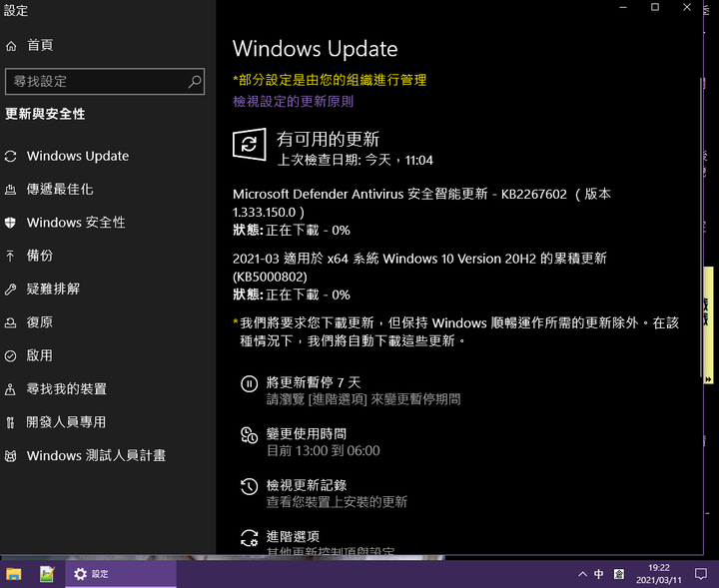Open 檢視更新記錄
Viewport: 719px width, 588px height.
click(307, 485)
